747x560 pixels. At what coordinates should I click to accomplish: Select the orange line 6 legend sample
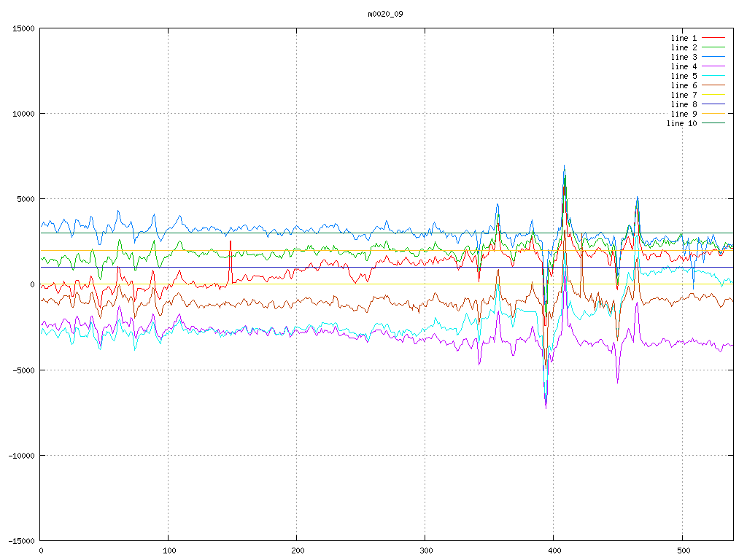(x=714, y=85)
